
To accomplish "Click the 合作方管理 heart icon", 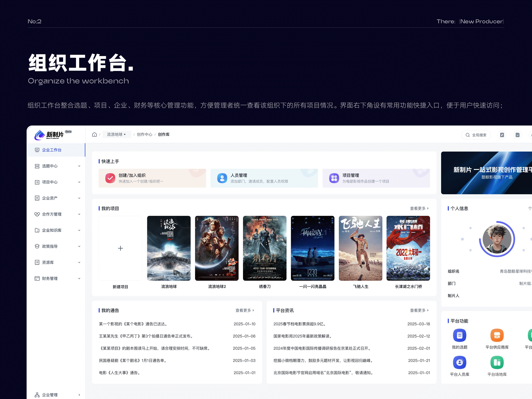I will [x=37, y=214].
